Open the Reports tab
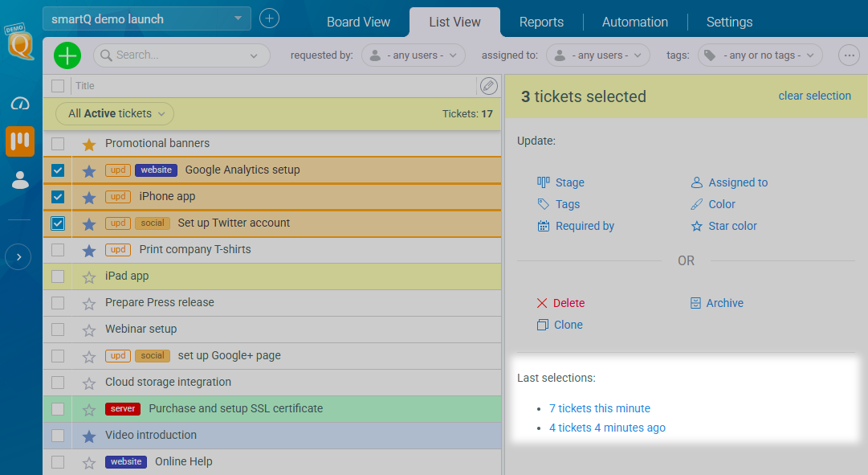The image size is (868, 475). click(x=541, y=23)
